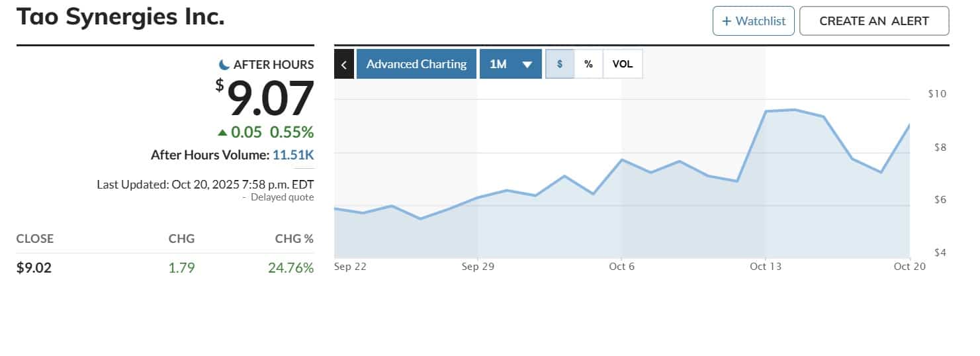Image resolution: width=980 pixels, height=356 pixels.
Task: Switch chart to dollar price view
Action: 560,64
